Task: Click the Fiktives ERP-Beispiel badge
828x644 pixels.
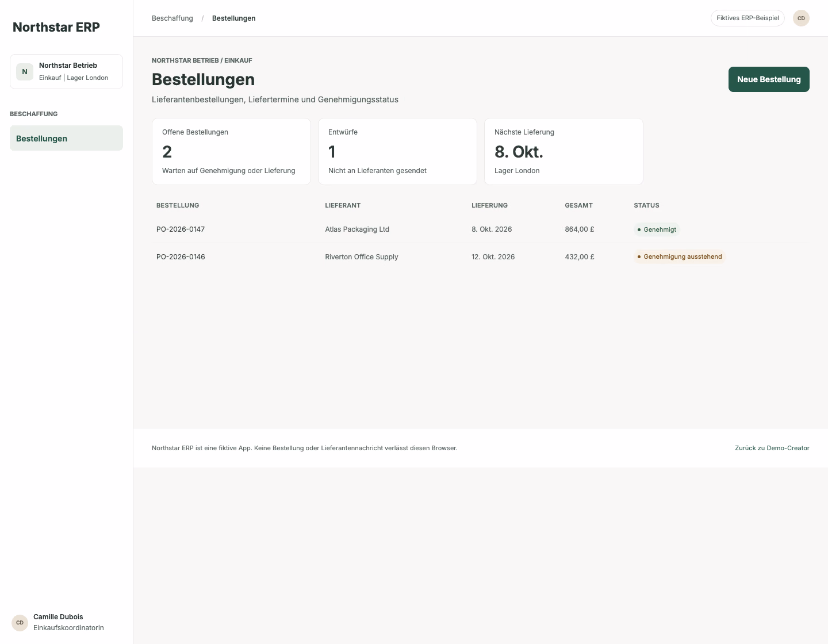Action: (747, 18)
